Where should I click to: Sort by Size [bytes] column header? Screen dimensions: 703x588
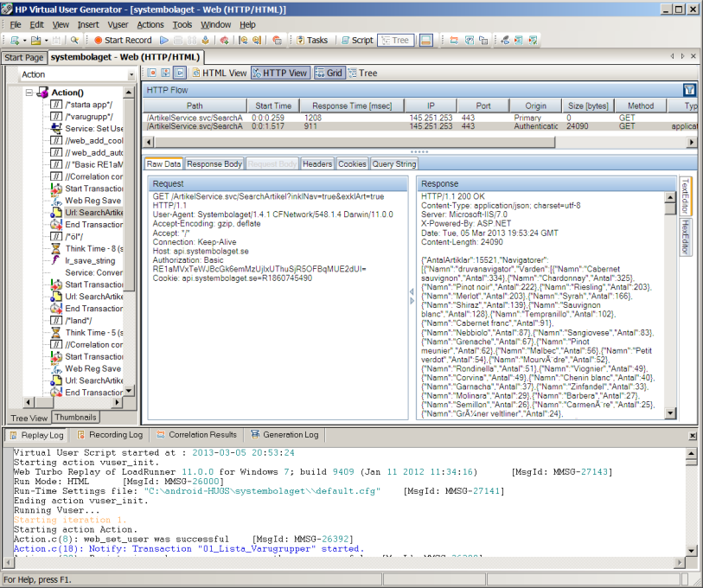pos(588,105)
